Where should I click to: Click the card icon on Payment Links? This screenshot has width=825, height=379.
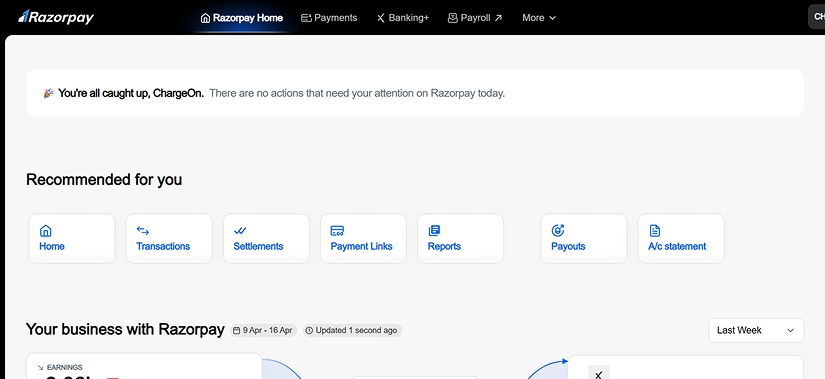click(337, 231)
